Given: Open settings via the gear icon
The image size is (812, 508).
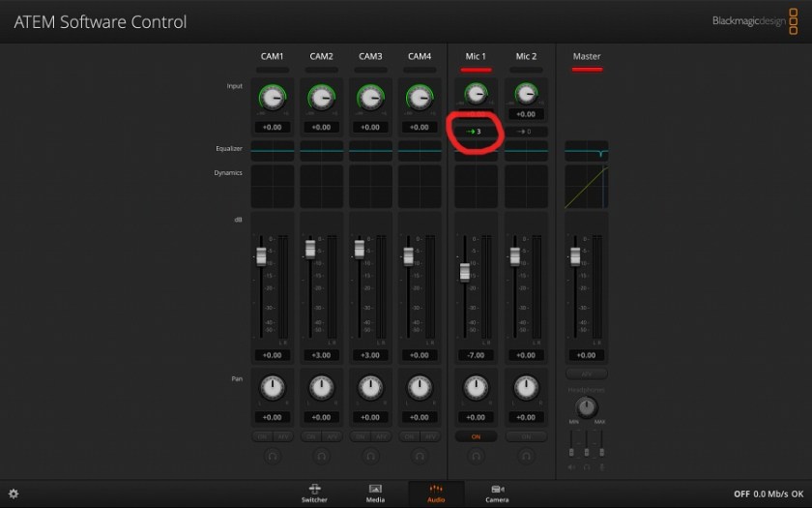Looking at the screenshot, I should pyautogui.click(x=14, y=493).
